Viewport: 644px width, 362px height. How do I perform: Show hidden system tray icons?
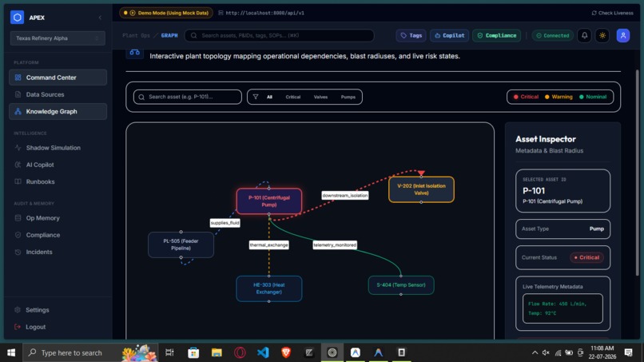coord(535,352)
